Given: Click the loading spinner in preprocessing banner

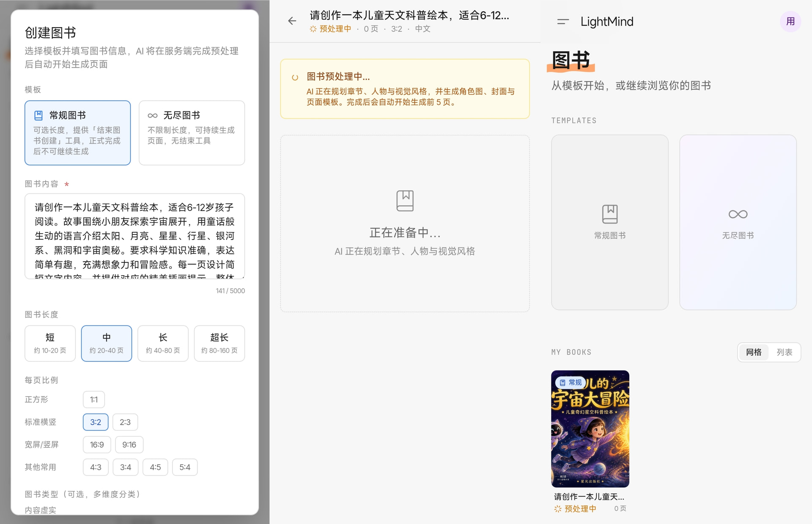Looking at the screenshot, I should coord(295,77).
